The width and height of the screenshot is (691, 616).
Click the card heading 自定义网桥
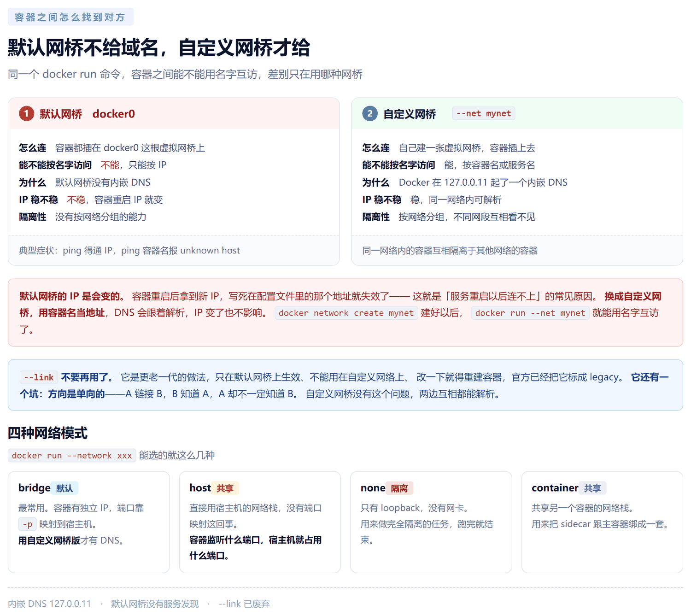coord(410,114)
